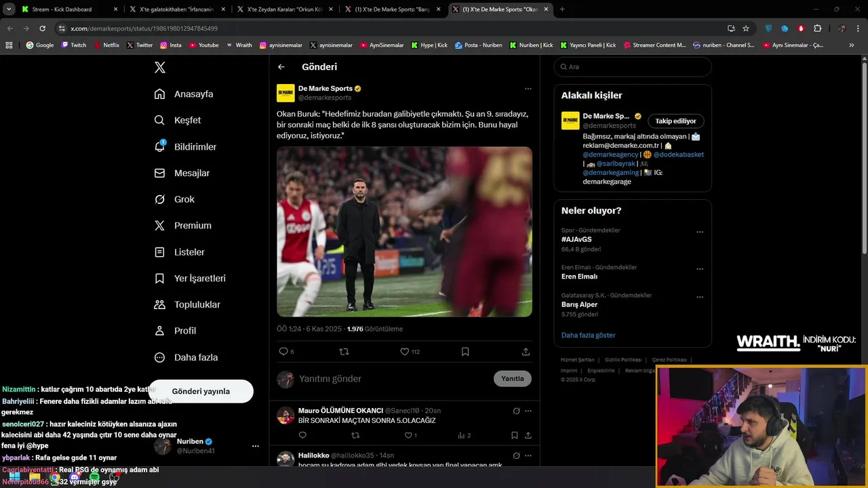This screenshot has height=488, width=868.
Task: Click the Ara search field
Action: [x=633, y=67]
